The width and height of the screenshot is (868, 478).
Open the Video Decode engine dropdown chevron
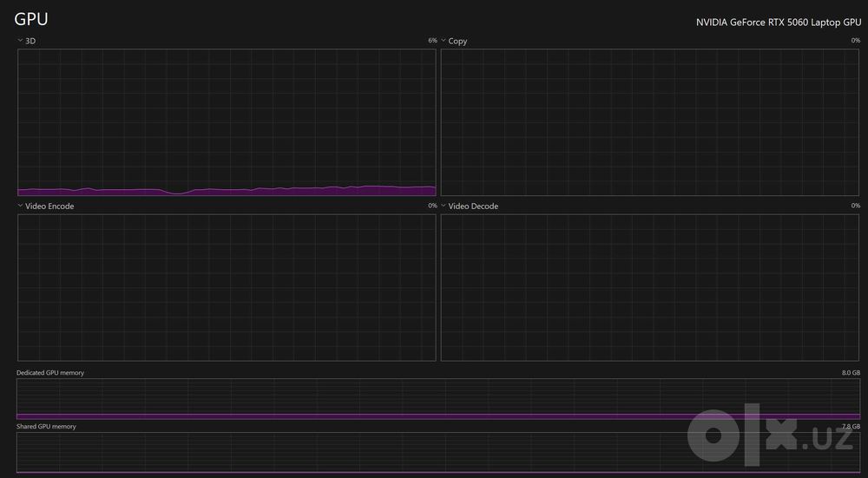[444, 206]
